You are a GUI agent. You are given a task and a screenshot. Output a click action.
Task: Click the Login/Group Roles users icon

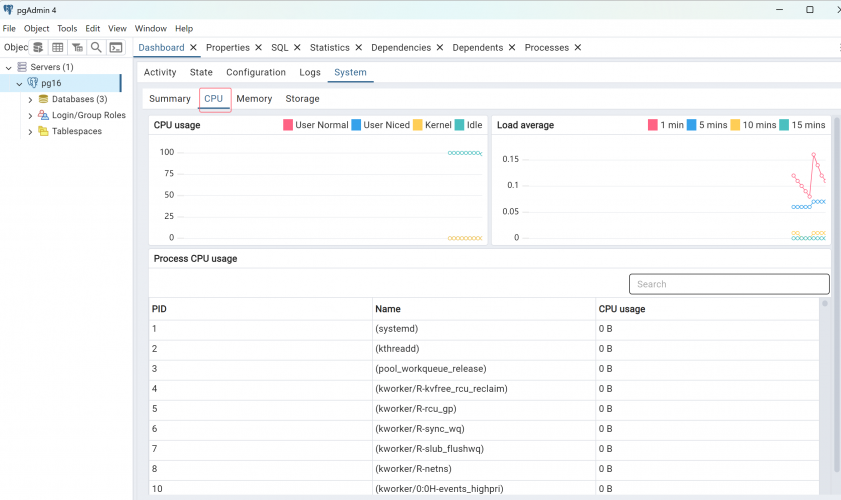(x=43, y=115)
